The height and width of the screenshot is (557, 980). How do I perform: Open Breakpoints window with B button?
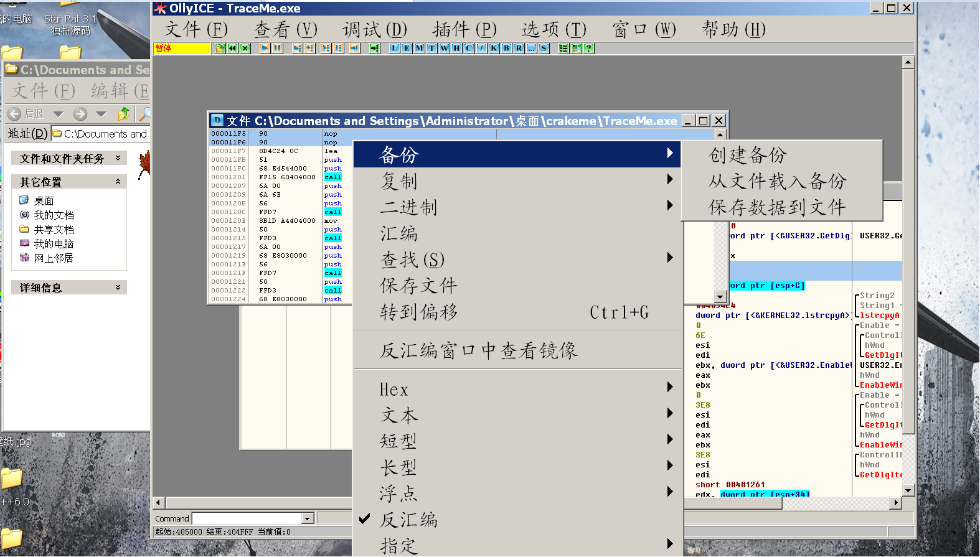coord(506,48)
